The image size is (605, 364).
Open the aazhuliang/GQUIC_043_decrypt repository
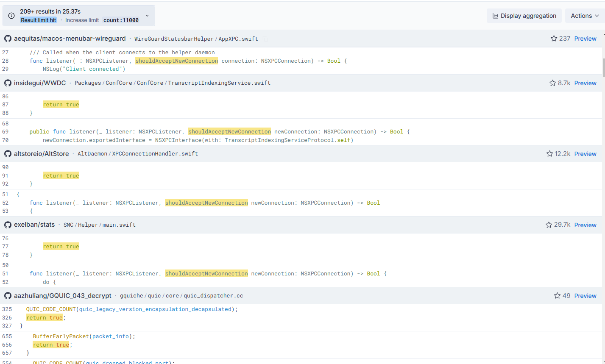click(x=63, y=296)
